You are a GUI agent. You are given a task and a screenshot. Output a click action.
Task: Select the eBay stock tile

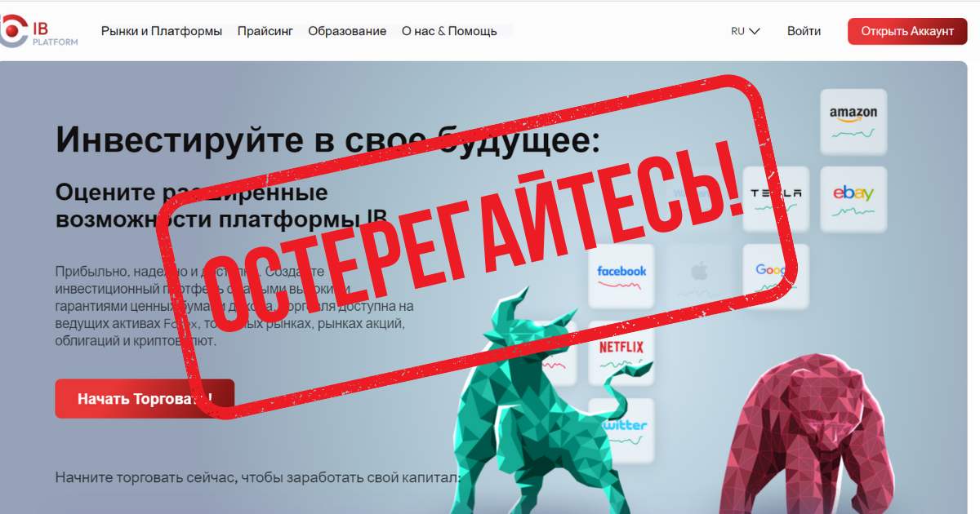(x=853, y=199)
